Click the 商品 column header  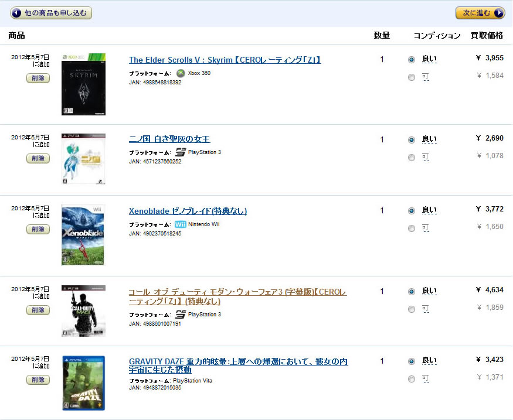coord(16,35)
